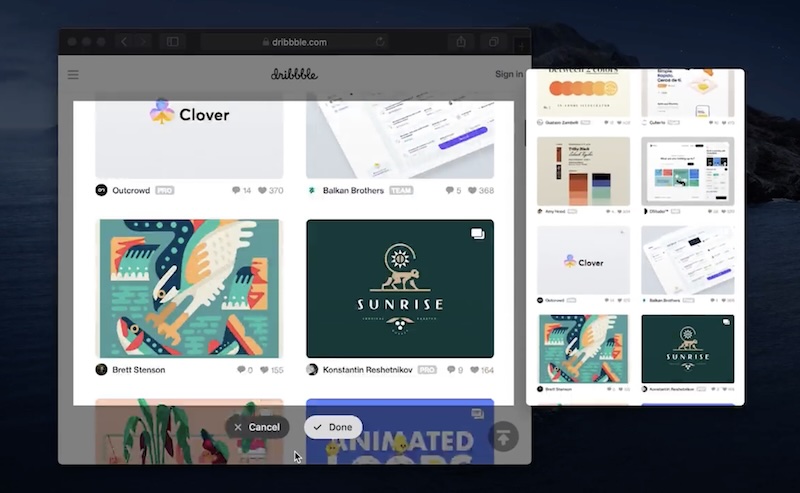This screenshot has width=800, height=493.
Task: Click the Outcrowd avatar icon
Action: [102, 190]
